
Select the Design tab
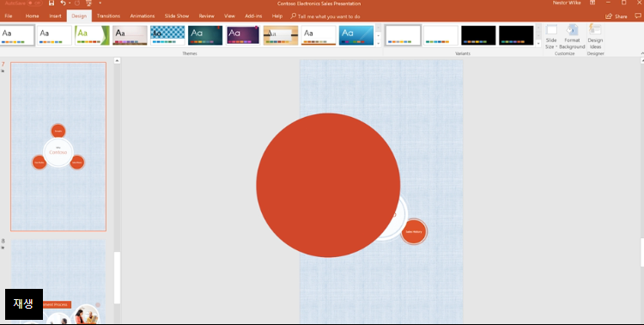click(x=79, y=16)
